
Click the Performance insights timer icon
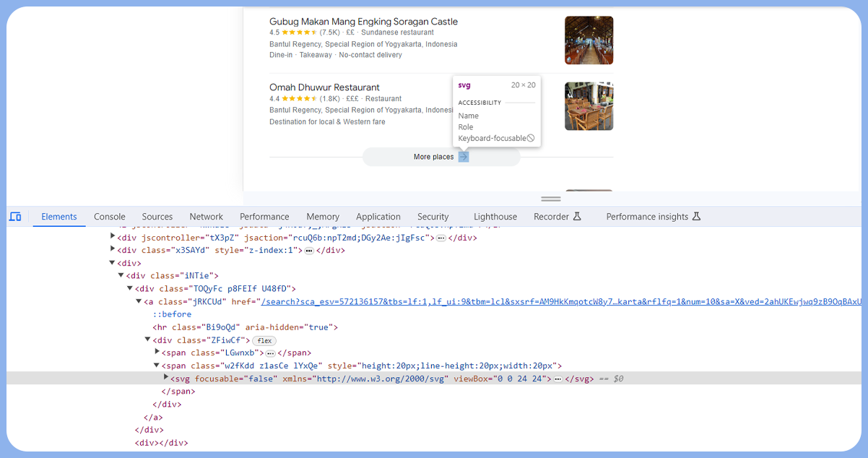click(695, 215)
